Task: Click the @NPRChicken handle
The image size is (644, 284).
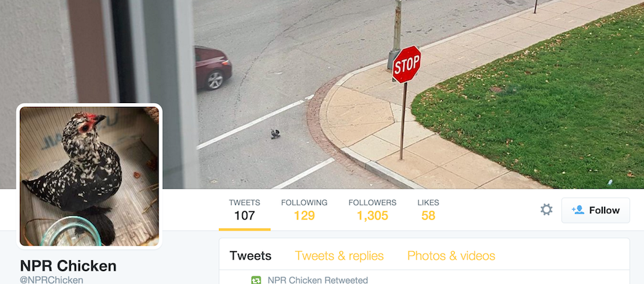Action: click(x=52, y=280)
